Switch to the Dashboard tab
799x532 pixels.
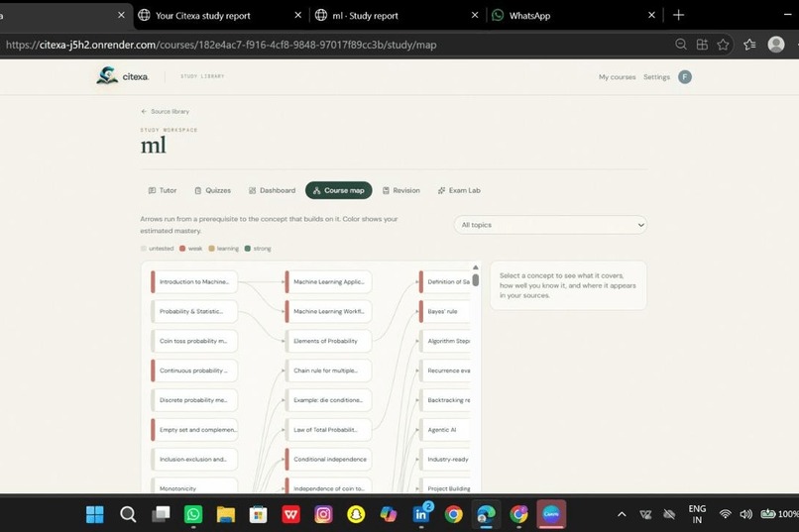pos(272,190)
